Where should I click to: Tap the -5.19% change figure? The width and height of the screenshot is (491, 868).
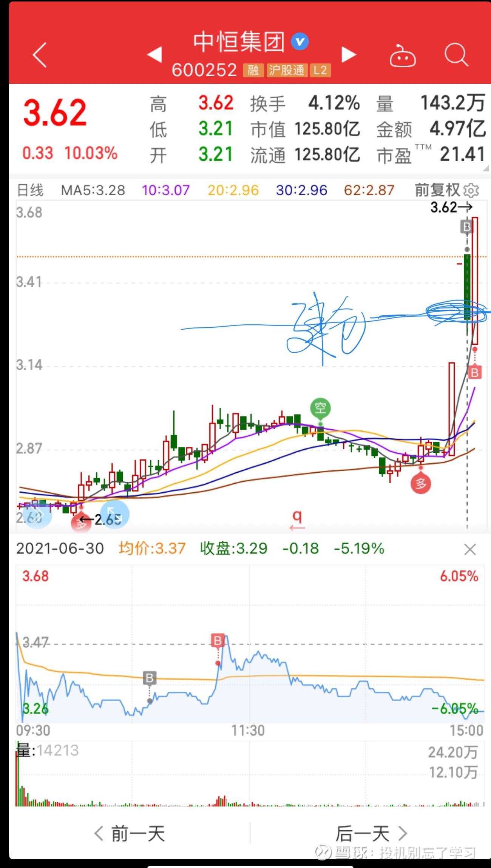click(359, 549)
